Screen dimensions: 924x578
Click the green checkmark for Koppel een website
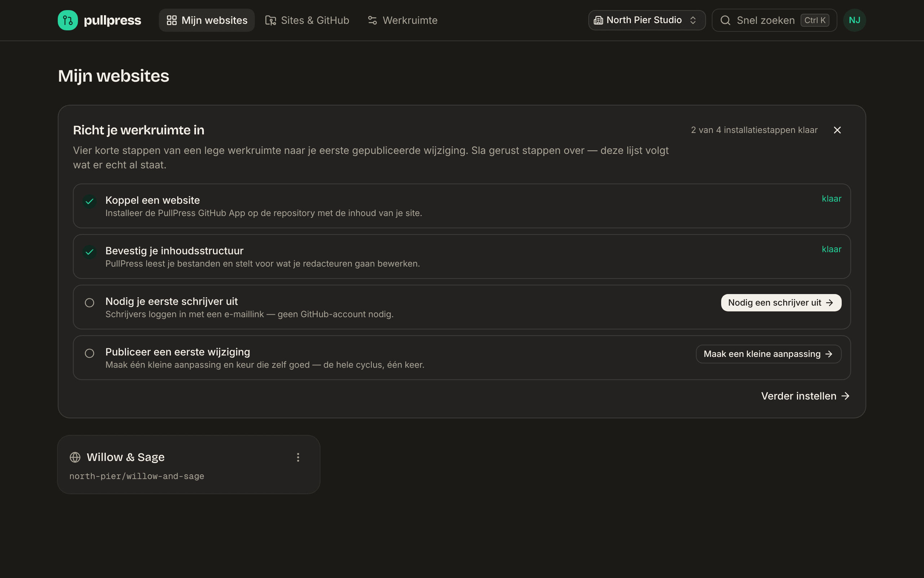click(x=90, y=201)
